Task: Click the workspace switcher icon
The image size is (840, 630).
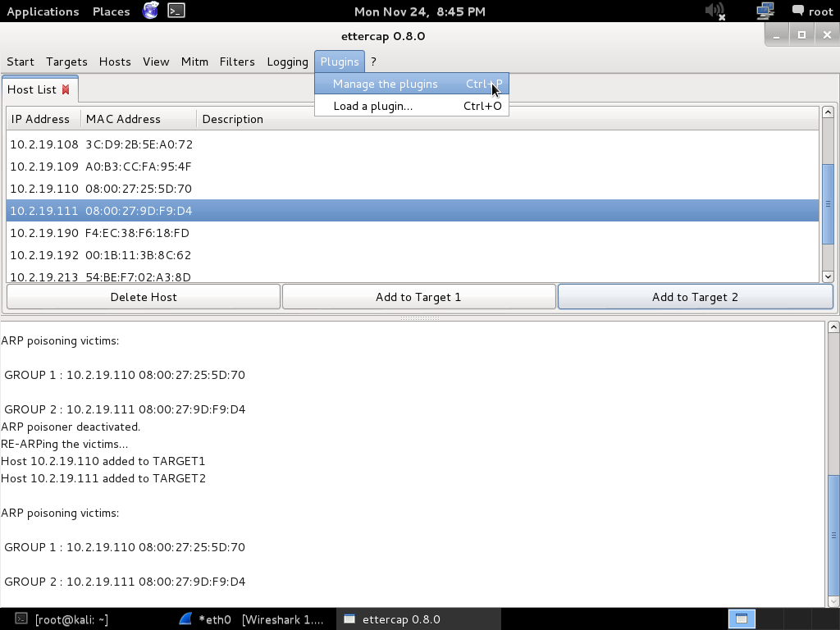Action: [x=742, y=619]
